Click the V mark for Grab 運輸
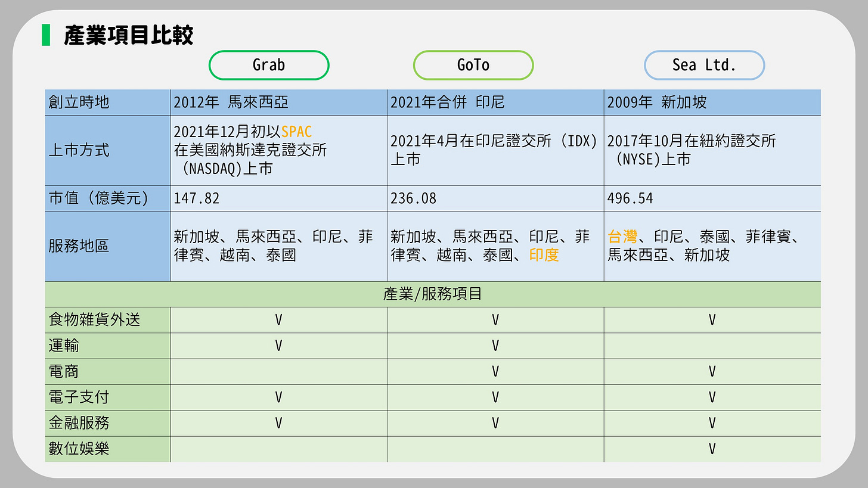The image size is (868, 488). [278, 346]
